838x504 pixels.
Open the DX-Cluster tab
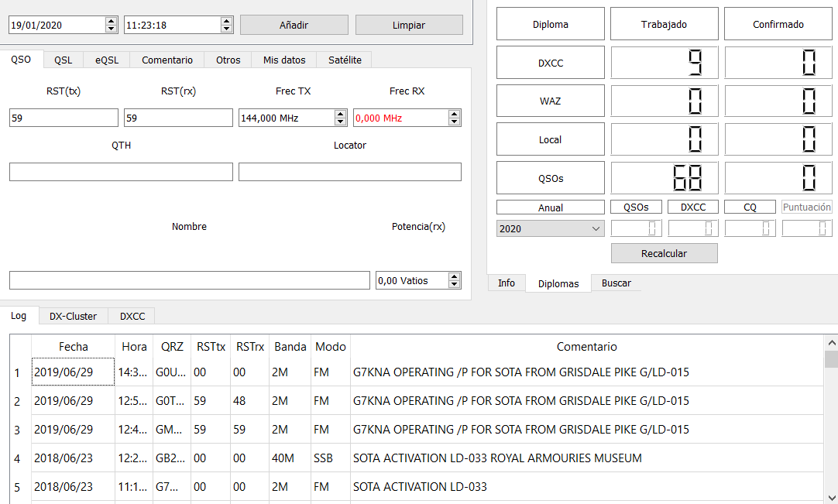(74, 316)
